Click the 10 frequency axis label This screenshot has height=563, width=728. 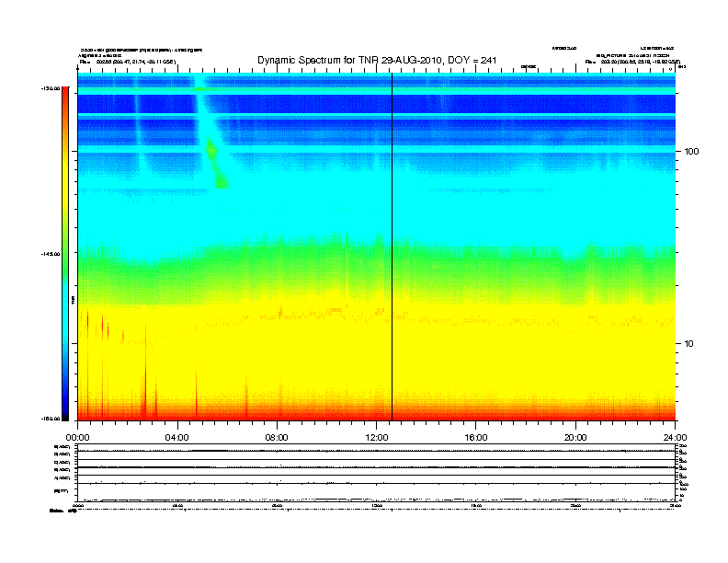(689, 344)
